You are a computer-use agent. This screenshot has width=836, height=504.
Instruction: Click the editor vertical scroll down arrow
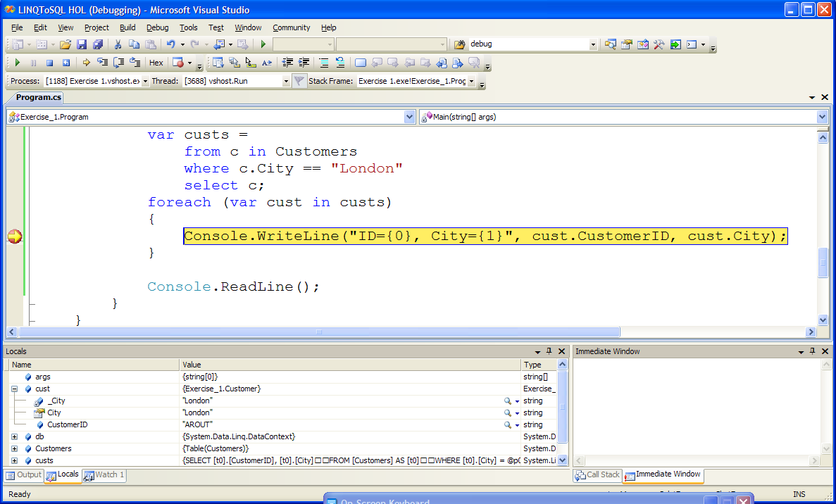(x=822, y=320)
